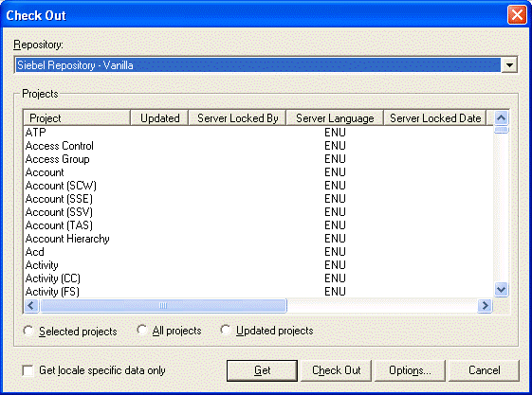Open the Options... dialog button
The image size is (532, 395).
[x=410, y=370]
